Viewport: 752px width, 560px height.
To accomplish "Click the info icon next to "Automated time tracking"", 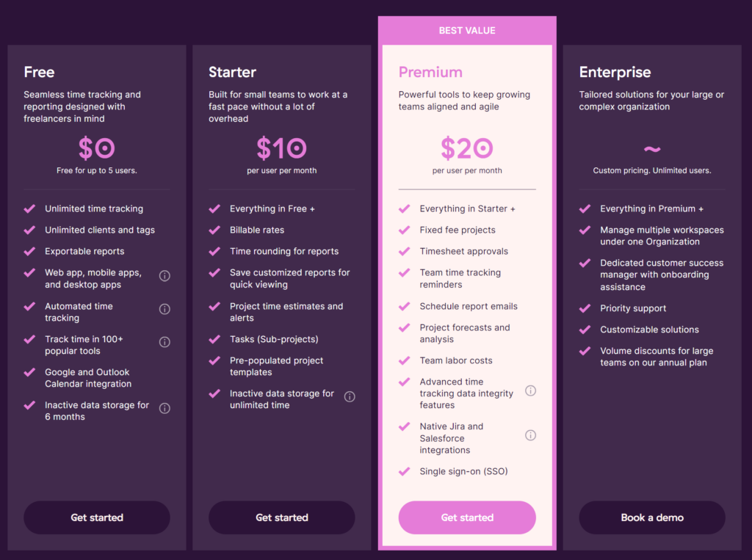I will [x=164, y=308].
